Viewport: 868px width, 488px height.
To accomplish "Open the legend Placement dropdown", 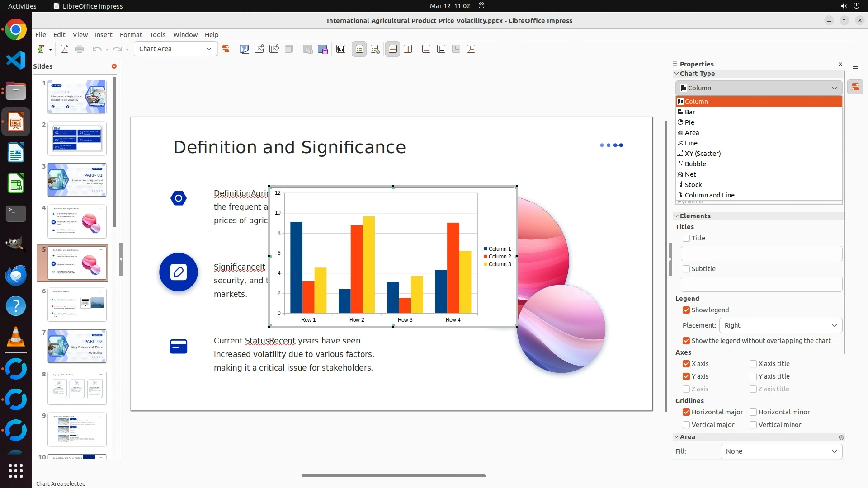I will pos(780,325).
